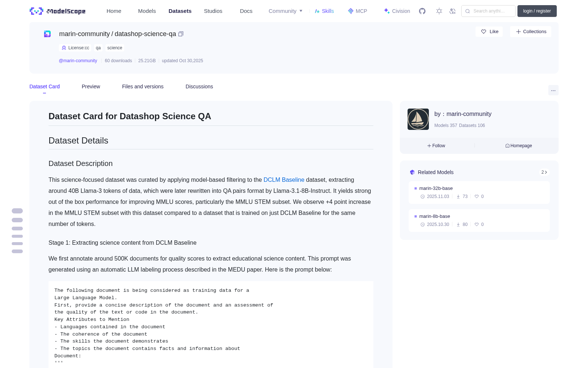Click the Related Models cube icon

[x=412, y=172]
